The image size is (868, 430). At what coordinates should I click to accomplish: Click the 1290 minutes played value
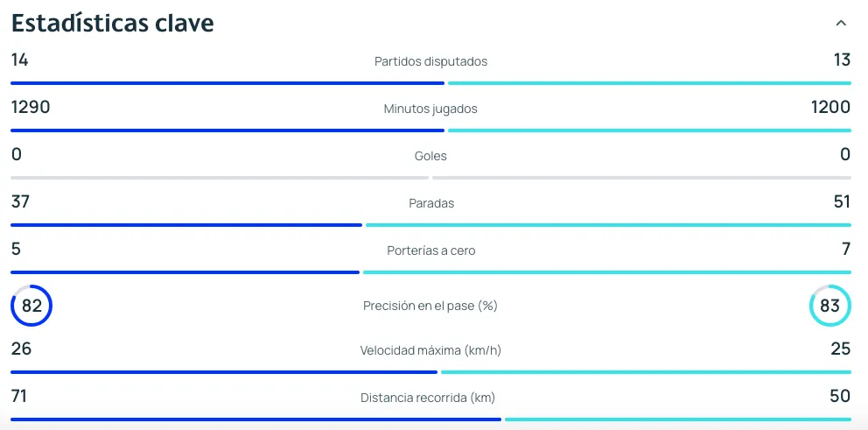31,108
